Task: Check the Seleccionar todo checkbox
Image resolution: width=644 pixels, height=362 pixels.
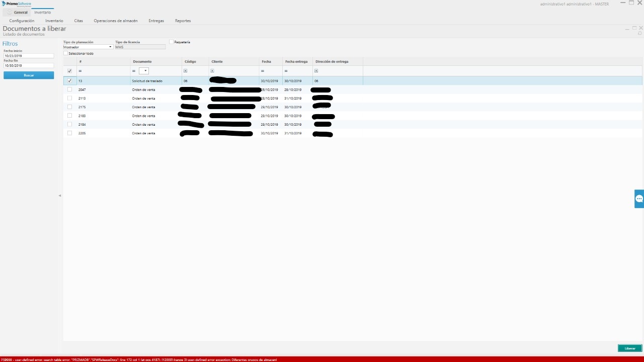Action: tap(66, 53)
